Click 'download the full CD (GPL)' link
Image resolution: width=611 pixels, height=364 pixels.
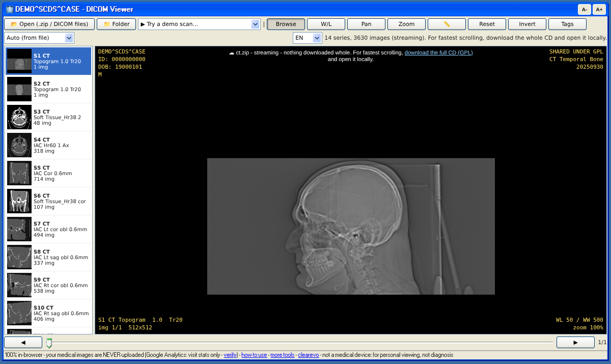tap(438, 52)
